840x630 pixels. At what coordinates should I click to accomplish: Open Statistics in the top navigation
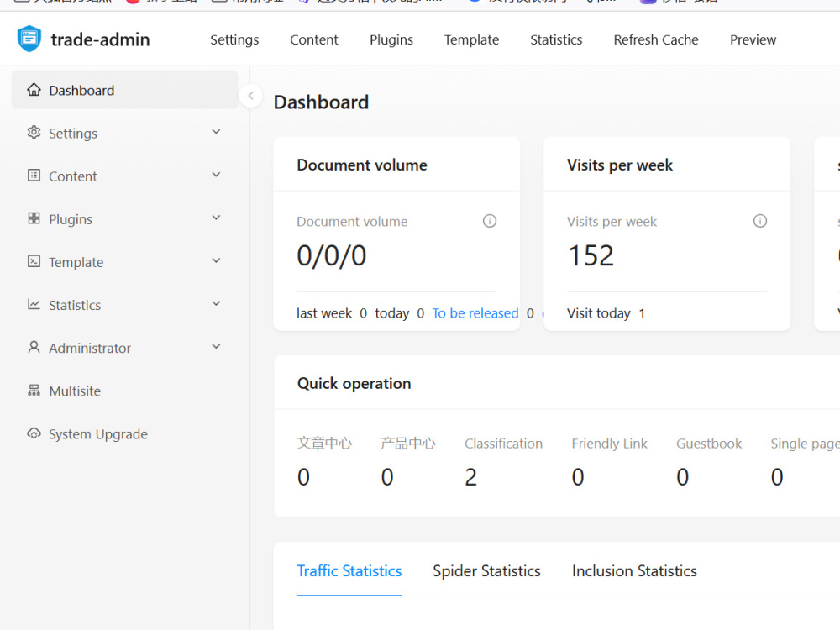(x=556, y=39)
